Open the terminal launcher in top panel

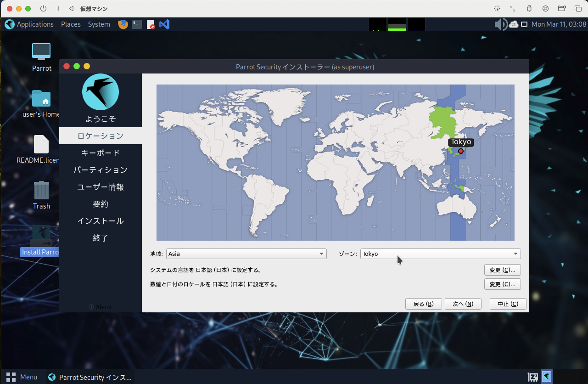137,24
